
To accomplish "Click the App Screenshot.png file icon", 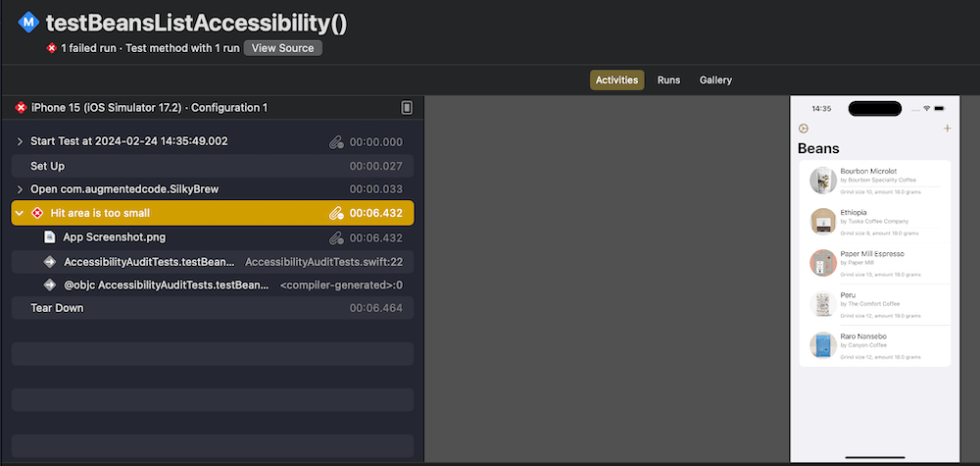I will 50,237.
